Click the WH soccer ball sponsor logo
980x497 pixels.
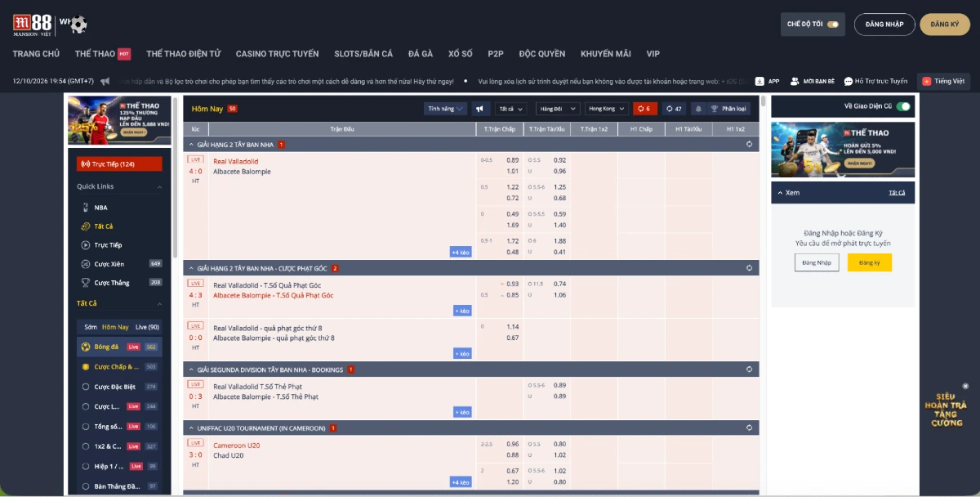pyautogui.click(x=73, y=24)
